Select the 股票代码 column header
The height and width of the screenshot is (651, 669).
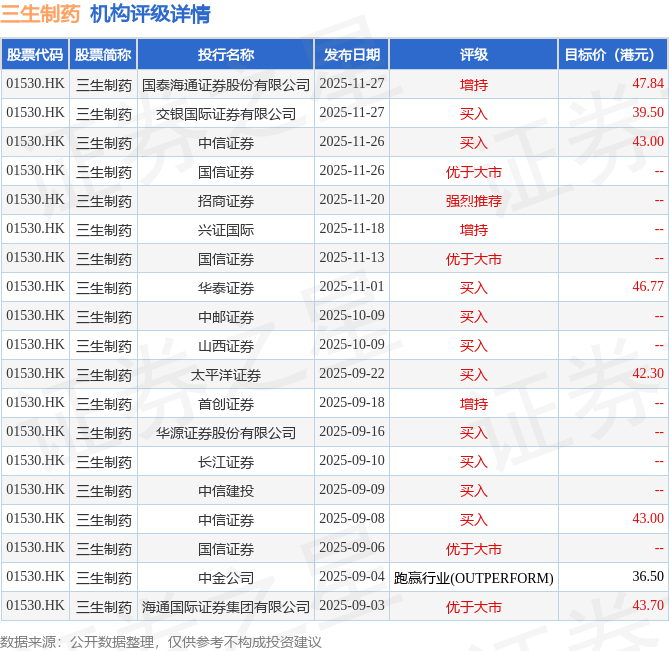[35, 55]
